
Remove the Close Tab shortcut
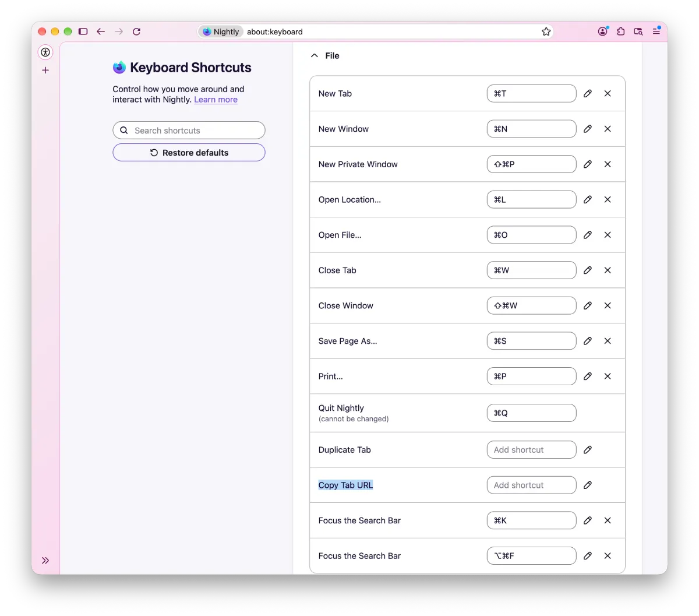(608, 270)
